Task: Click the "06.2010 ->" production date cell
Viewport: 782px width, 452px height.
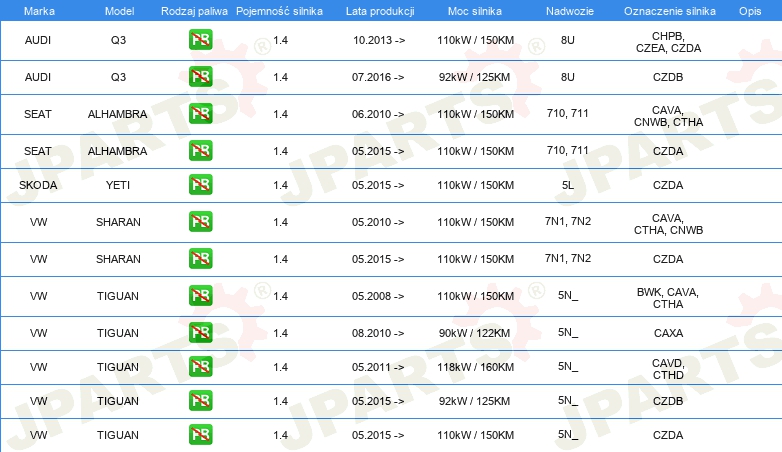Action: tap(378, 114)
